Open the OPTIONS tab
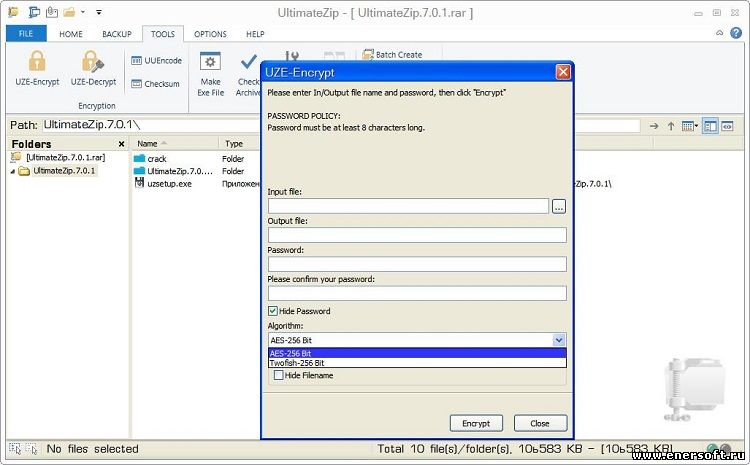Viewport: 750px width, 465px height. tap(210, 34)
